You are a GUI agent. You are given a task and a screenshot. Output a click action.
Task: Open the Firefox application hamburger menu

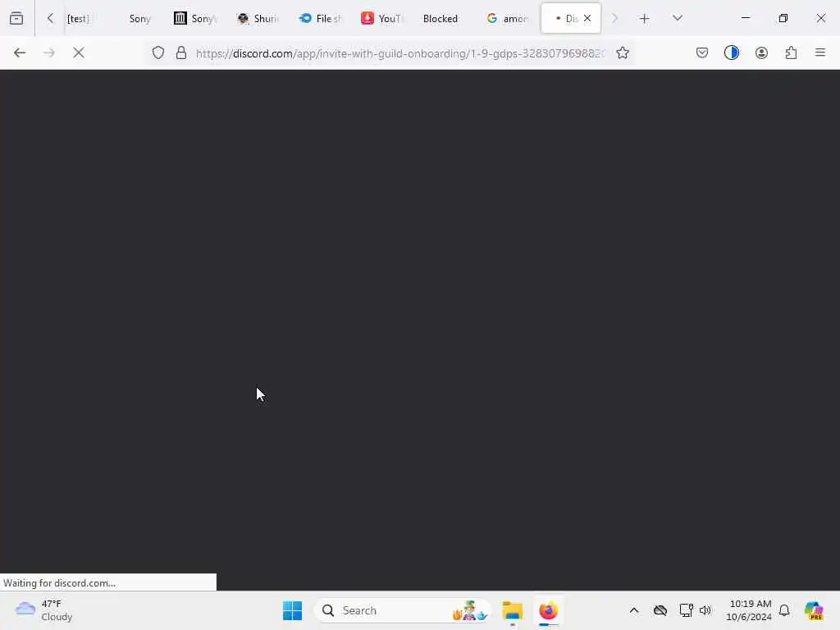820,52
